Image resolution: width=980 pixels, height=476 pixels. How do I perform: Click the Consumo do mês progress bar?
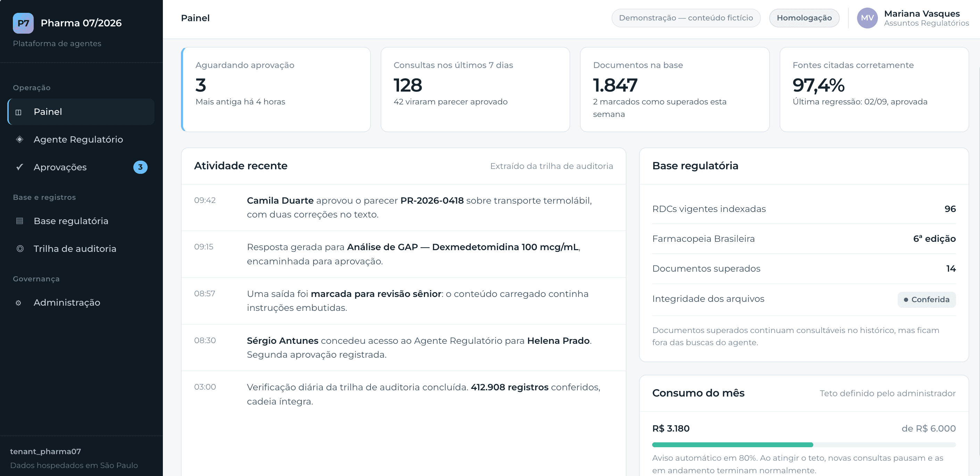pyautogui.click(x=804, y=445)
